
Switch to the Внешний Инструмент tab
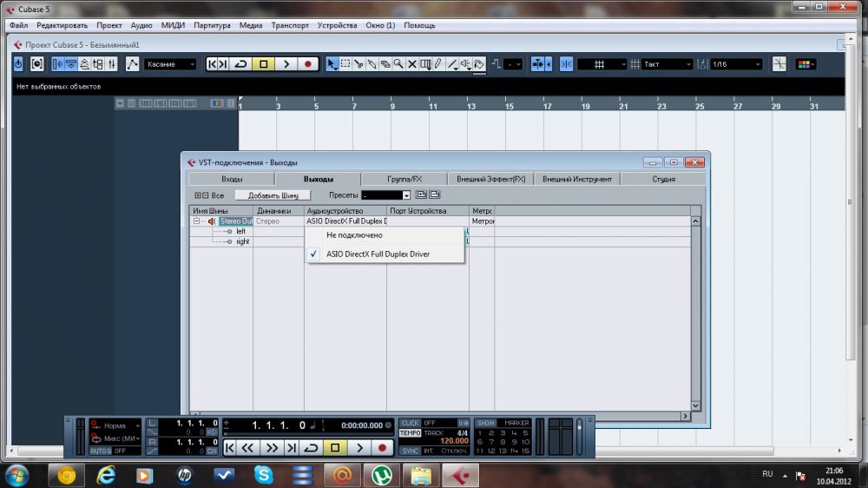point(577,179)
